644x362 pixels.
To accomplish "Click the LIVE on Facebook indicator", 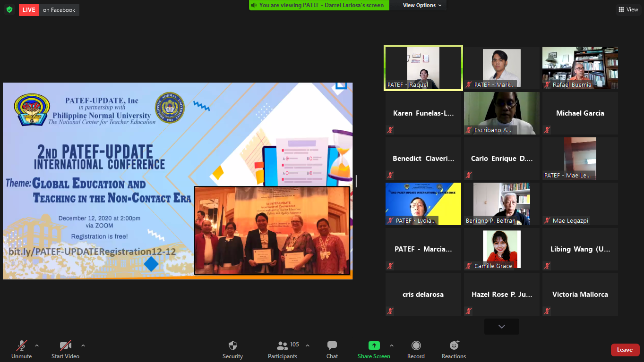I will click(49, 10).
